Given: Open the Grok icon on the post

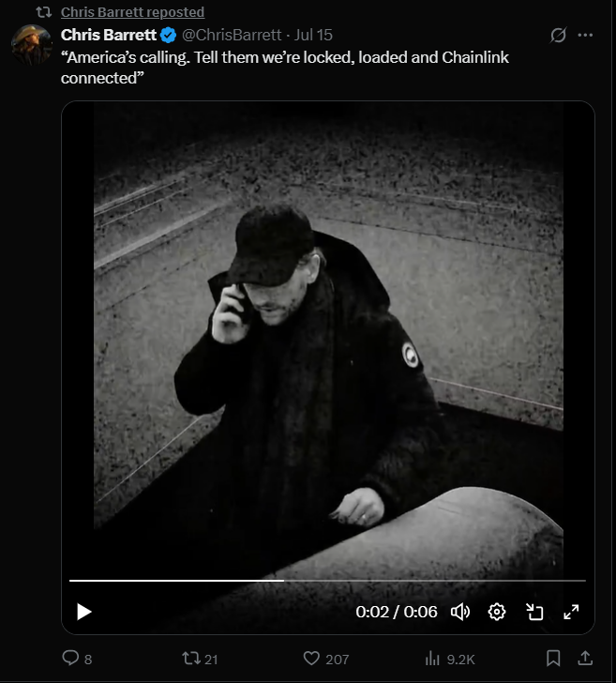Looking at the screenshot, I should click(x=558, y=35).
